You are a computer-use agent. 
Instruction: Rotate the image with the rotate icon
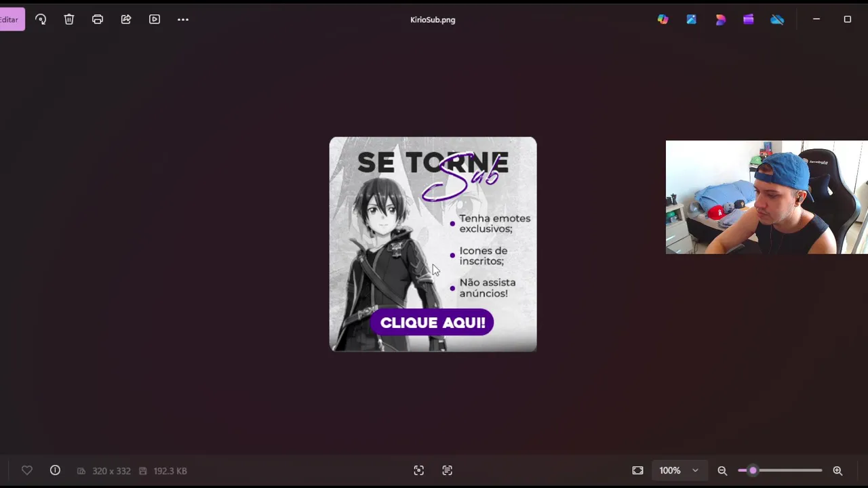(41, 20)
